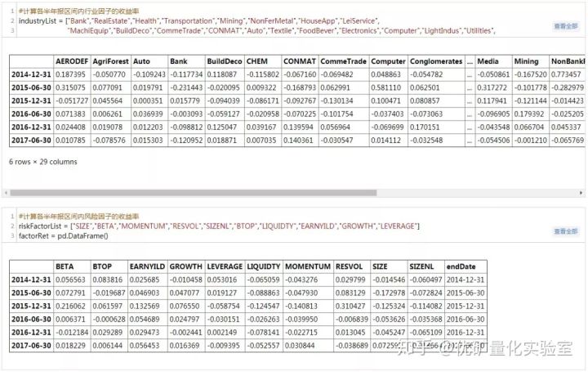The height and width of the screenshot is (372, 588).
Task: Select the AgriForest column header
Action: [109, 61]
